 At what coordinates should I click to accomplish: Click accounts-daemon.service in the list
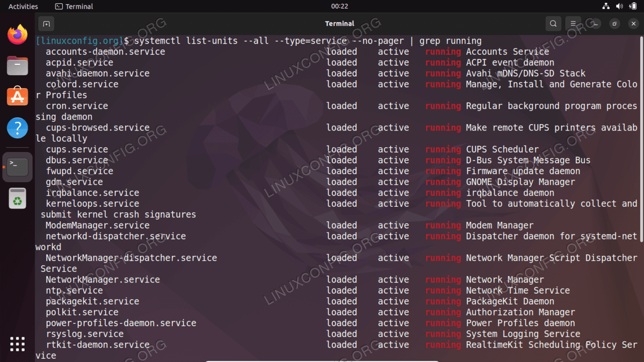pyautogui.click(x=105, y=52)
